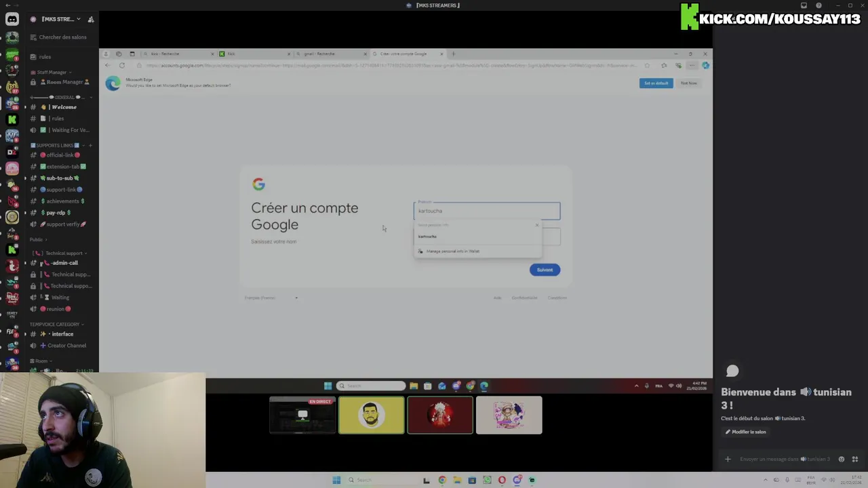Click 'Modifier le salon' button
This screenshot has width=868, height=488.
pyautogui.click(x=746, y=432)
